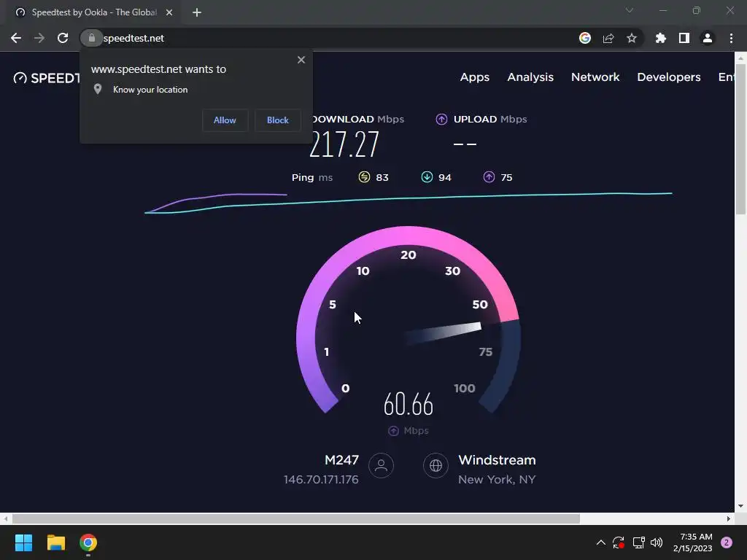
Task: Click the address bar URL speedtest.net
Action: coord(133,38)
